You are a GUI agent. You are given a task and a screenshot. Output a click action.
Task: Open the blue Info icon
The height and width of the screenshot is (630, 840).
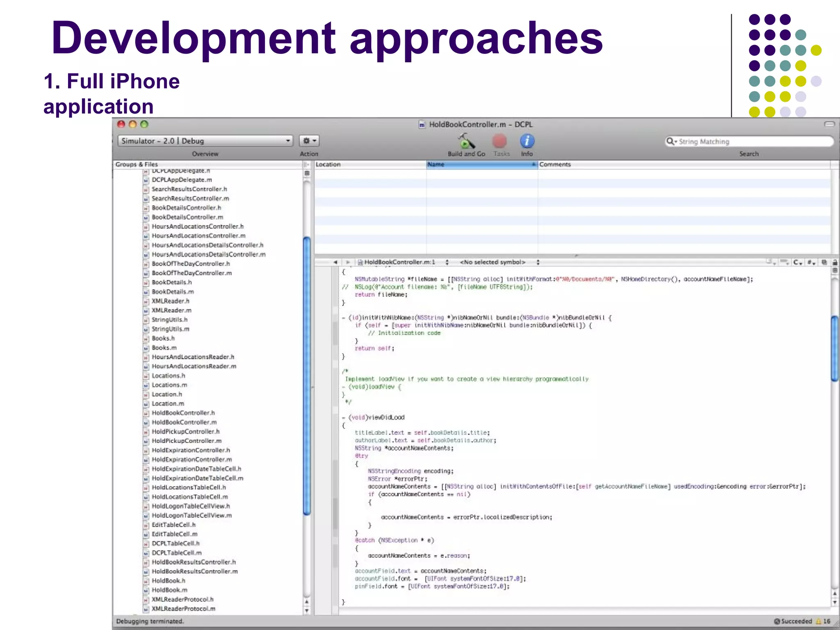point(527,141)
